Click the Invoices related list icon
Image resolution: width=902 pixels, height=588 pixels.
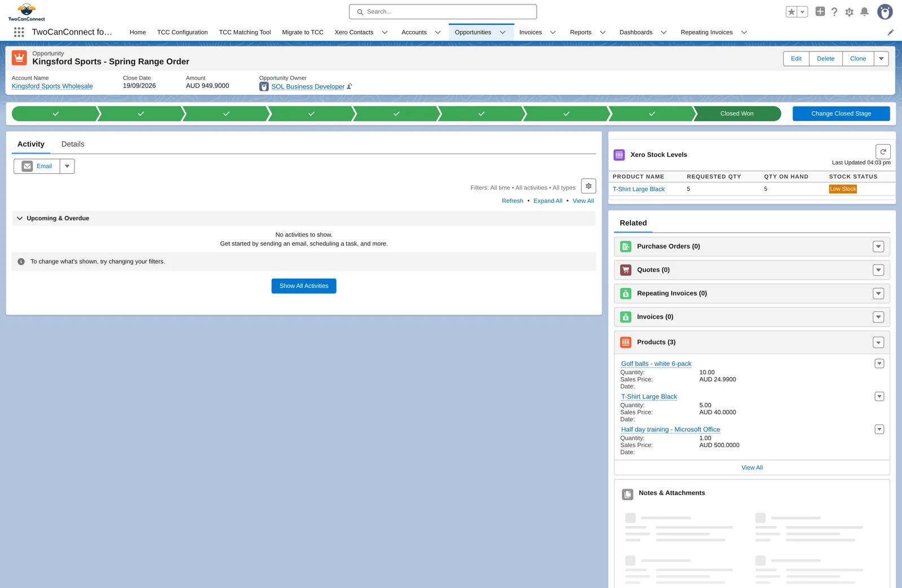pos(626,317)
